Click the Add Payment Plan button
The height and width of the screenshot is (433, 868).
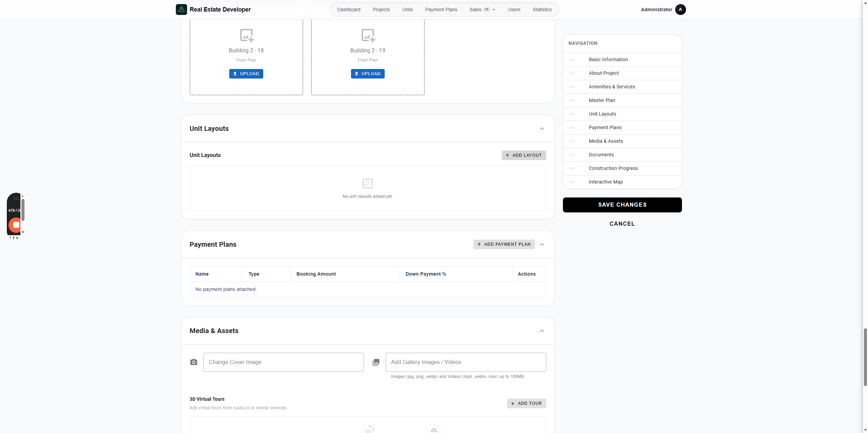pyautogui.click(x=504, y=244)
